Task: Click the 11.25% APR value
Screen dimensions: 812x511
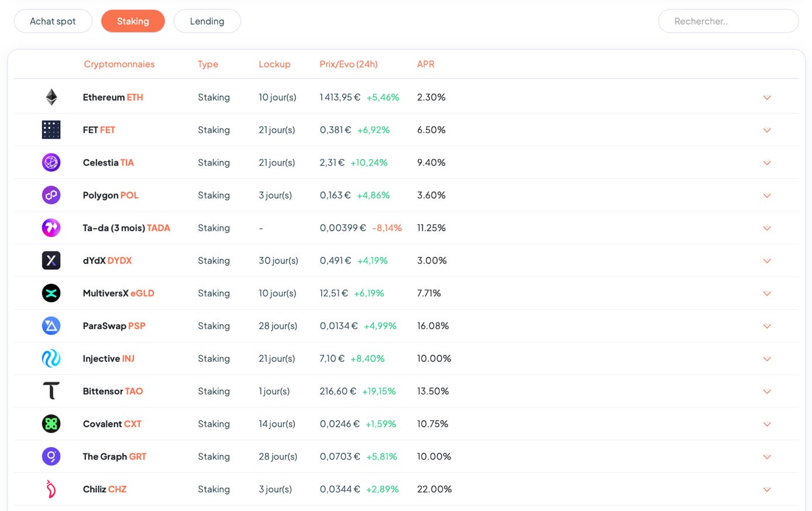Action: click(431, 228)
